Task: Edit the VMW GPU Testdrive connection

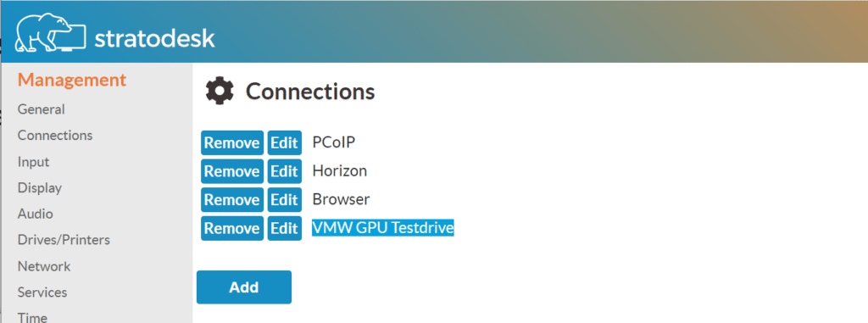Action: [x=285, y=228]
